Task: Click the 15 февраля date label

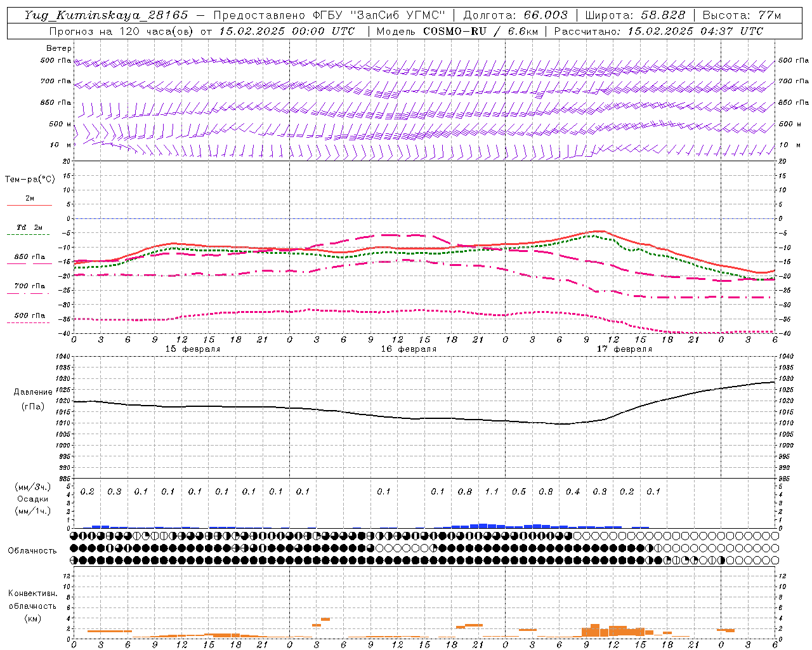Action: (x=193, y=349)
